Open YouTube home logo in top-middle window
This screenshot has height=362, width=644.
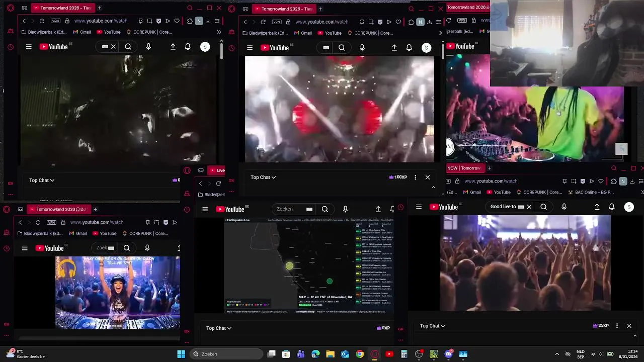coord(275,48)
